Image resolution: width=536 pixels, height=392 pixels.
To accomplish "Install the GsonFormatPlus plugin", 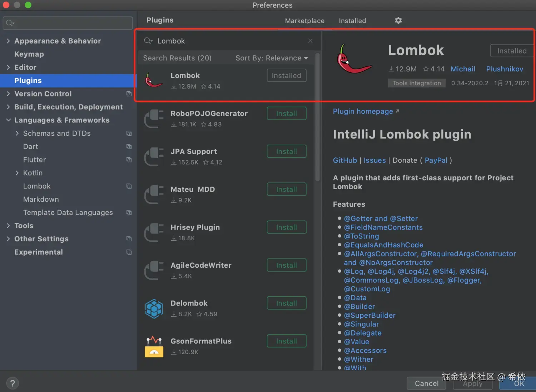I will coord(287,341).
